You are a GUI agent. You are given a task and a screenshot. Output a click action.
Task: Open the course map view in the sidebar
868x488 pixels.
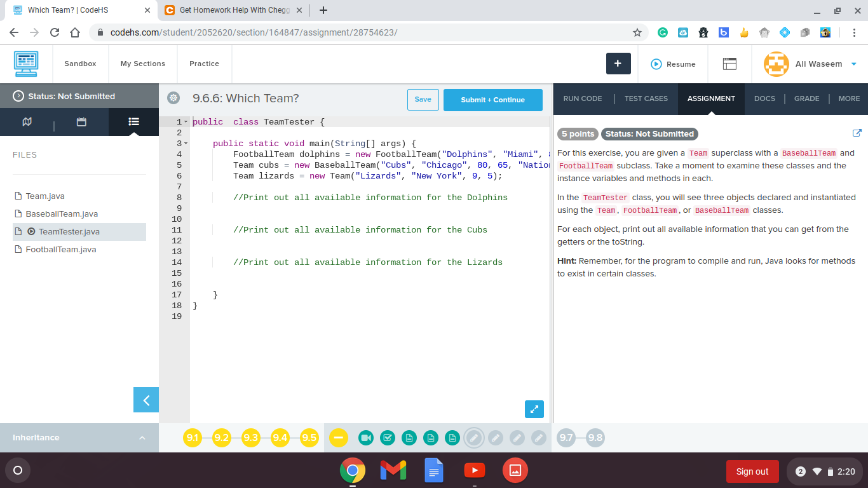[27, 121]
